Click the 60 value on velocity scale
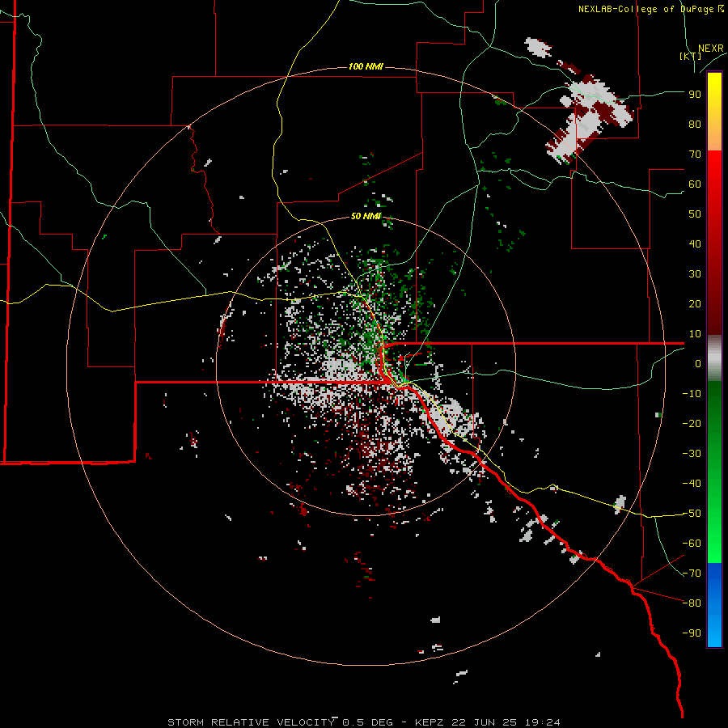Image resolution: width=728 pixels, height=728 pixels. (x=695, y=184)
